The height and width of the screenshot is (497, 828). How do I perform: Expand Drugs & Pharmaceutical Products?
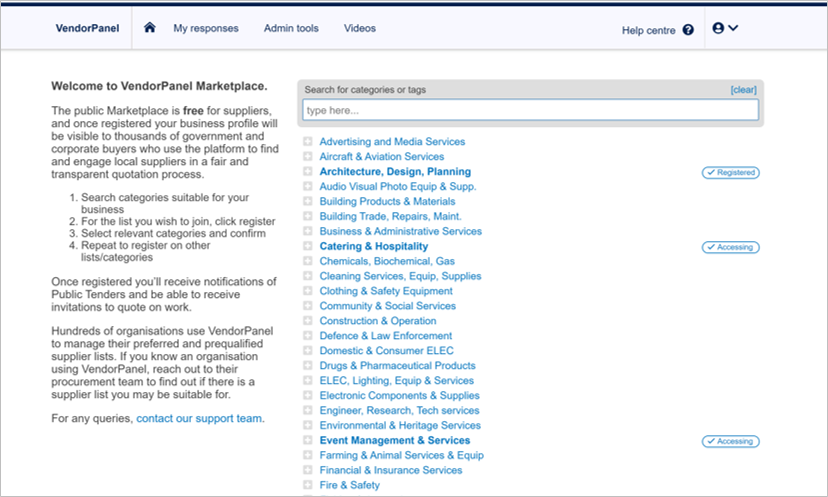[x=308, y=365]
